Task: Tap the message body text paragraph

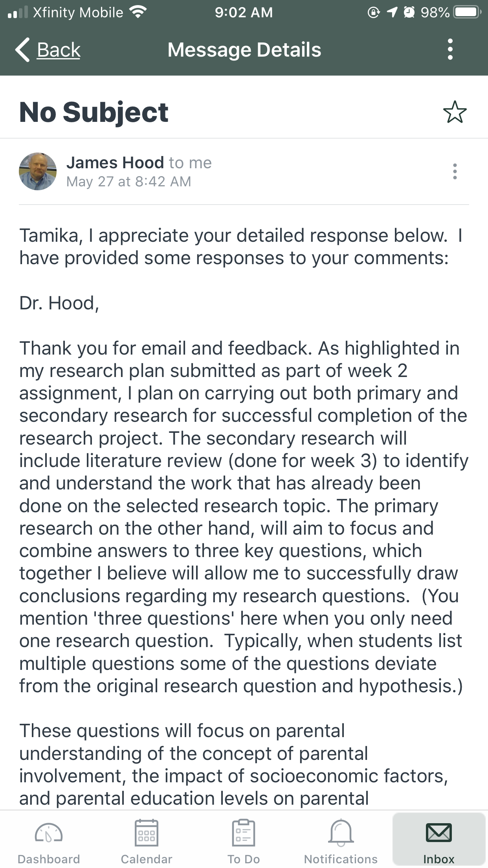Action: pyautogui.click(x=244, y=517)
